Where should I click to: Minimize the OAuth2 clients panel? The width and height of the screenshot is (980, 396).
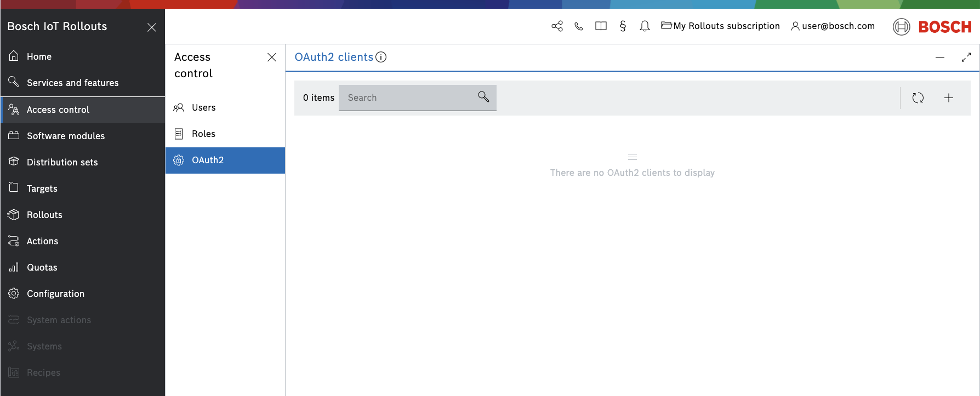tap(939, 58)
